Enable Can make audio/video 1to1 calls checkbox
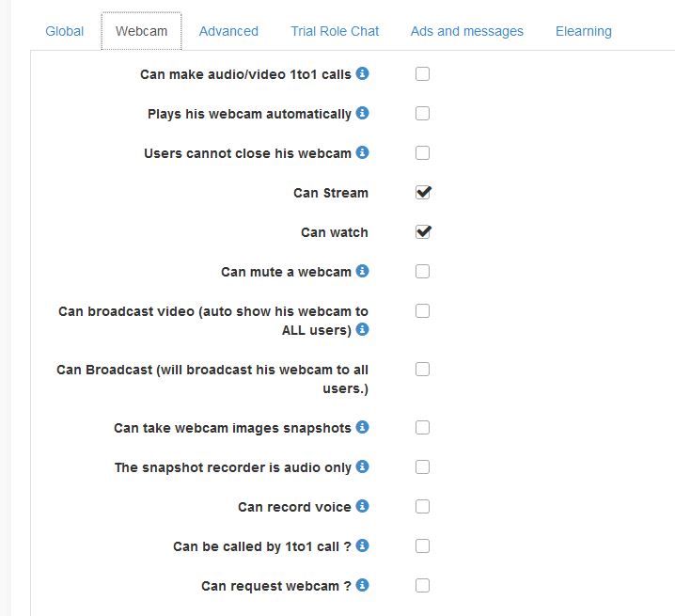Screen dimensions: 675x616 (x=423, y=74)
